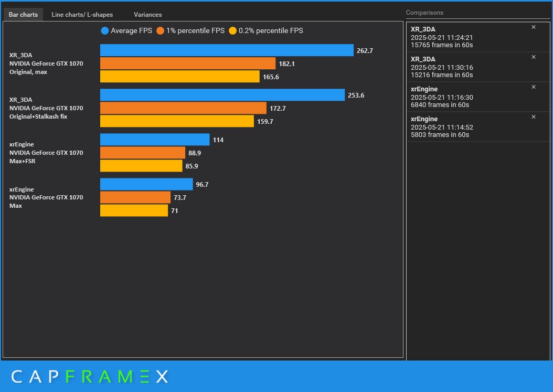This screenshot has width=553, height=392.
Task: Select the yellow 165.6 percentile bar
Action: click(180, 77)
